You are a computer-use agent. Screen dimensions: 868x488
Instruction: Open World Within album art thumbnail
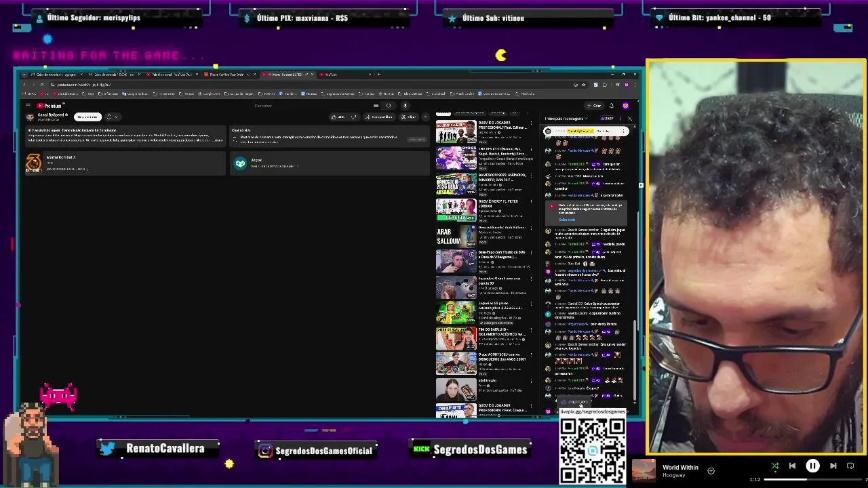point(644,471)
